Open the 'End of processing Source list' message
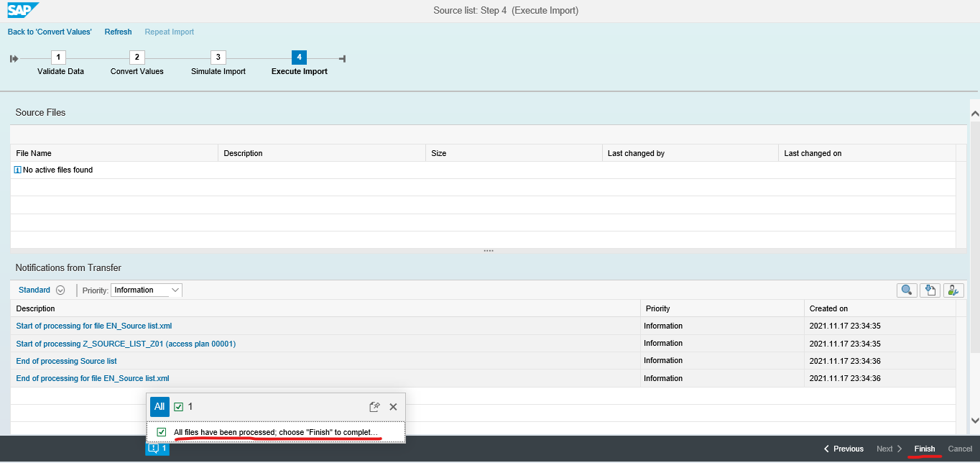This screenshot has height=463, width=980. click(x=66, y=360)
